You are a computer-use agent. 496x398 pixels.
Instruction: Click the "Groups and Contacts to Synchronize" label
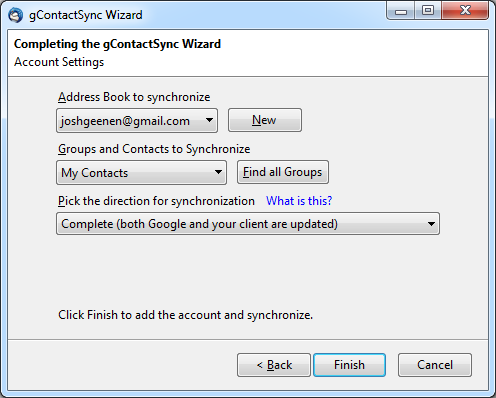(154, 149)
